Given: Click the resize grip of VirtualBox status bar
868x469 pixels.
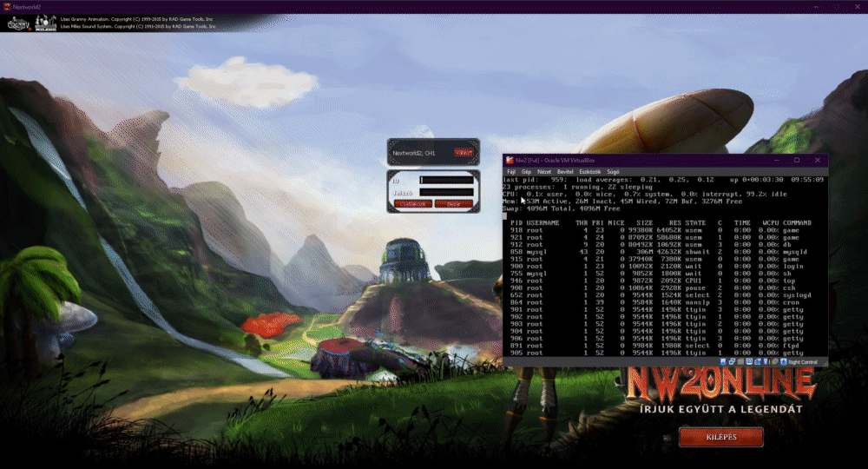Looking at the screenshot, I should (825, 363).
